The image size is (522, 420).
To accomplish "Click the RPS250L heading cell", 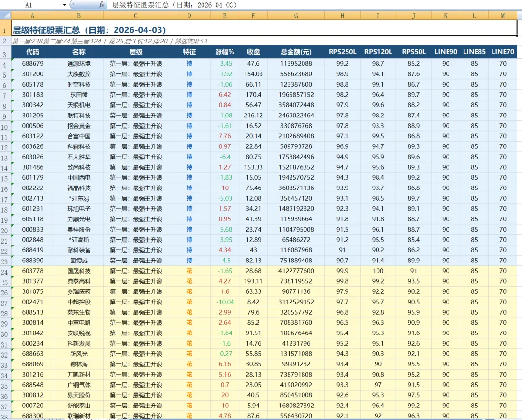I will pos(342,52).
